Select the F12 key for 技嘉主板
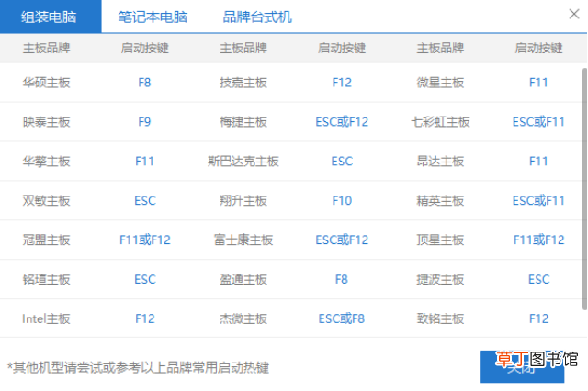The width and height of the screenshot is (588, 391). tap(342, 83)
